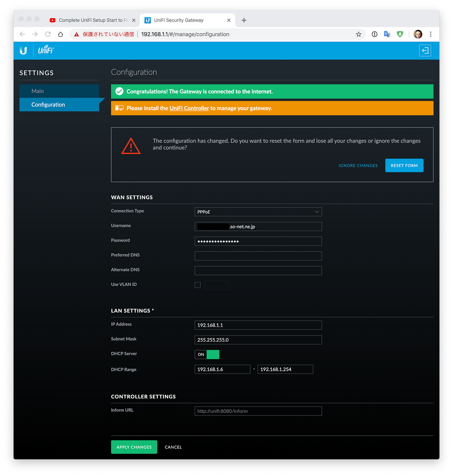
Task: Enable the Use VLAN ID checkbox
Action: click(x=198, y=285)
